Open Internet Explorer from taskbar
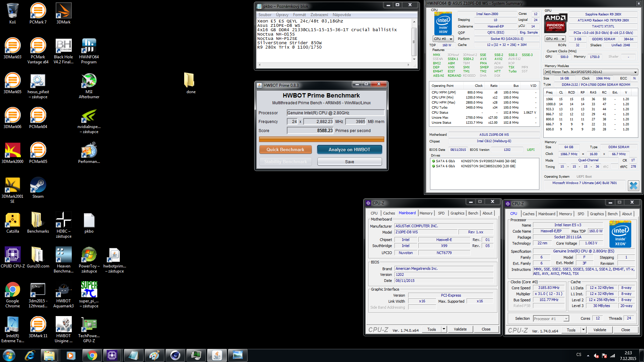 point(30,355)
